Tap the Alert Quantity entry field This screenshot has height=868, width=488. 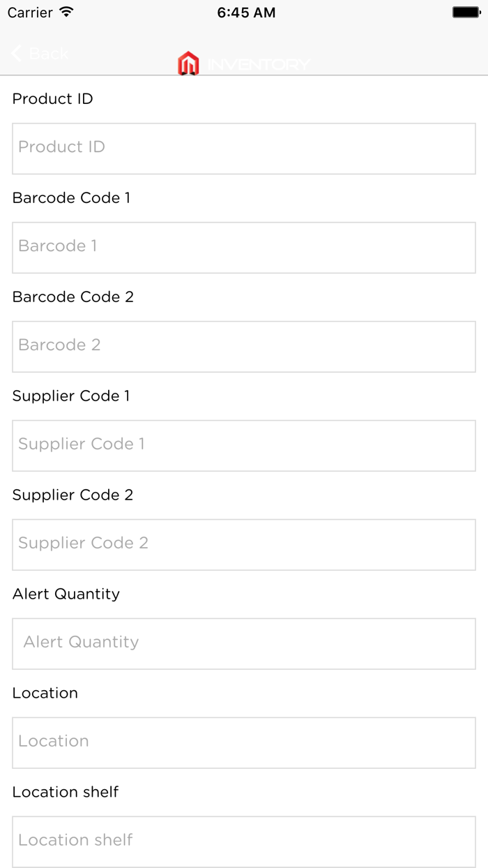coord(244,644)
